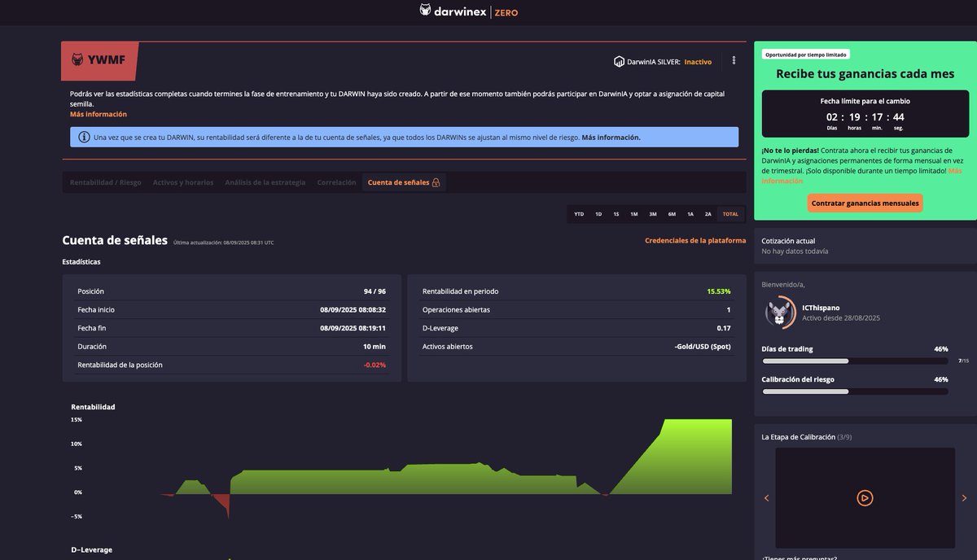Select the 6M time range
977x560 pixels.
pyautogui.click(x=672, y=214)
